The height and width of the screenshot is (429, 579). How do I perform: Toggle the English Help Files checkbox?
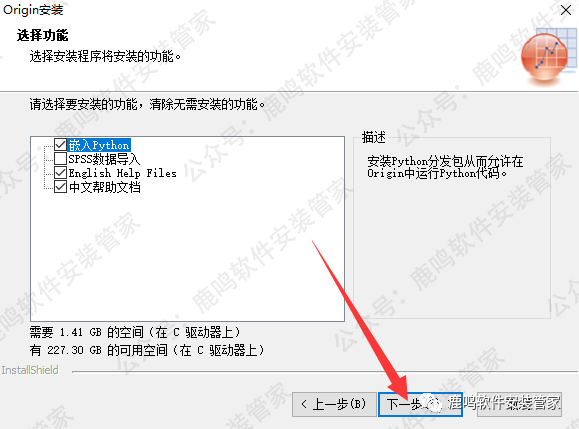[x=60, y=173]
